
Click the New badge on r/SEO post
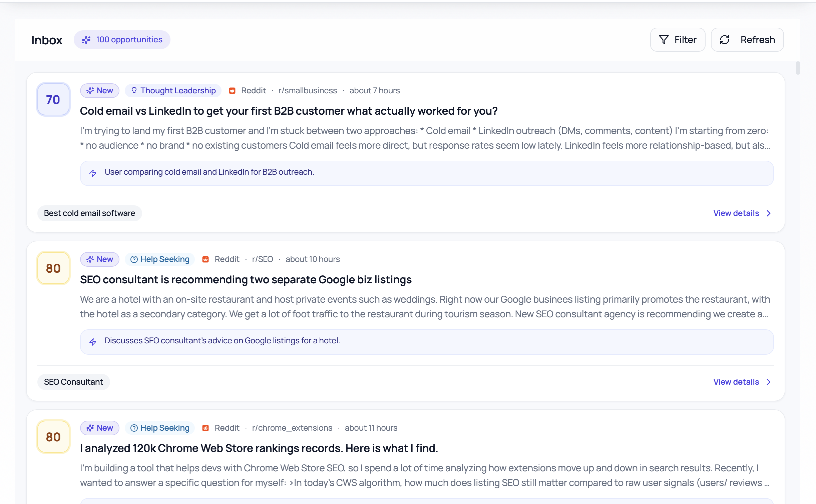click(x=99, y=259)
